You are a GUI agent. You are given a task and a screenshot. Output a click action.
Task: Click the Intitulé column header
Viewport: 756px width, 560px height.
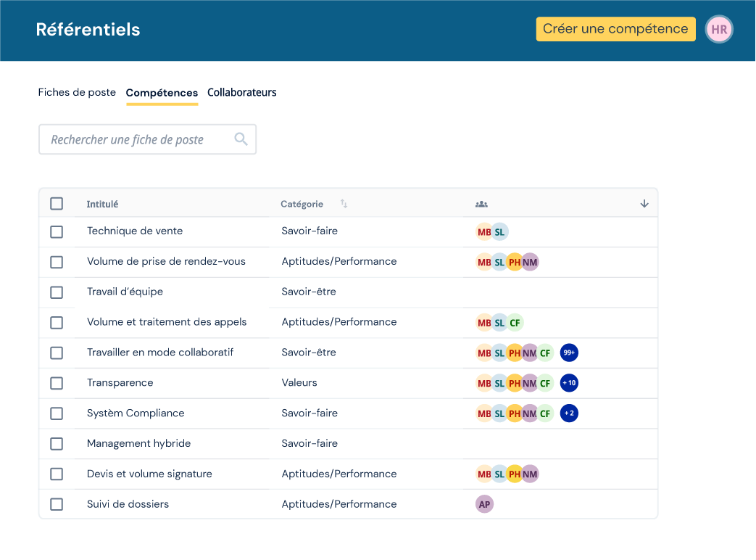(x=102, y=204)
